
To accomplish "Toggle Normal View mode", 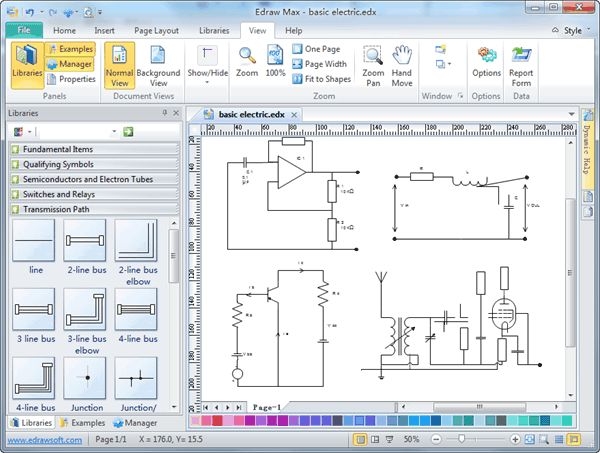I will (119, 65).
